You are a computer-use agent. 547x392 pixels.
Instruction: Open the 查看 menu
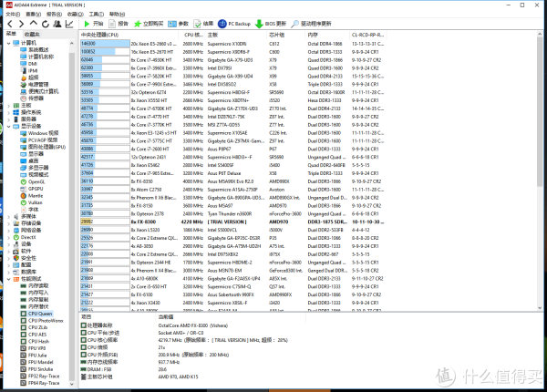34,14
